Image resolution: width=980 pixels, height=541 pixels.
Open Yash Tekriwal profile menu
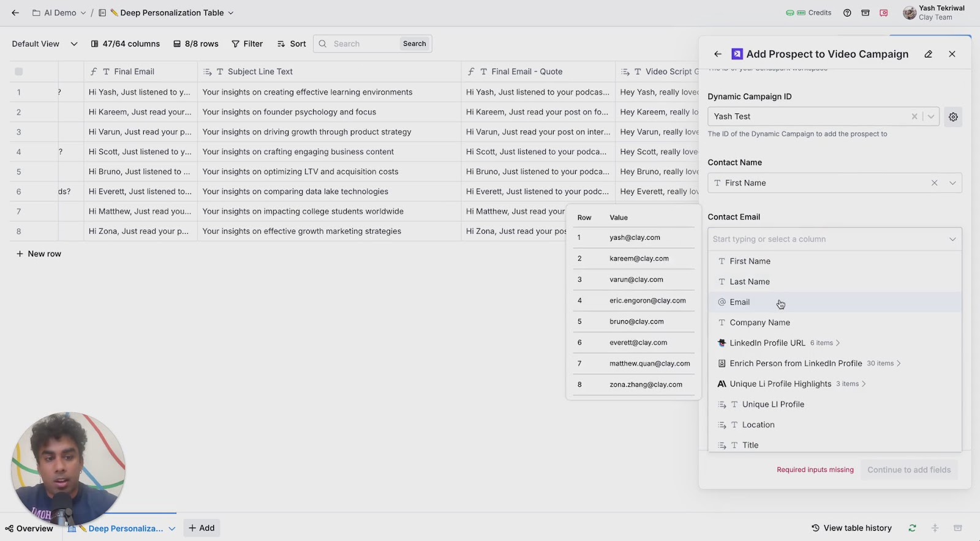point(934,13)
